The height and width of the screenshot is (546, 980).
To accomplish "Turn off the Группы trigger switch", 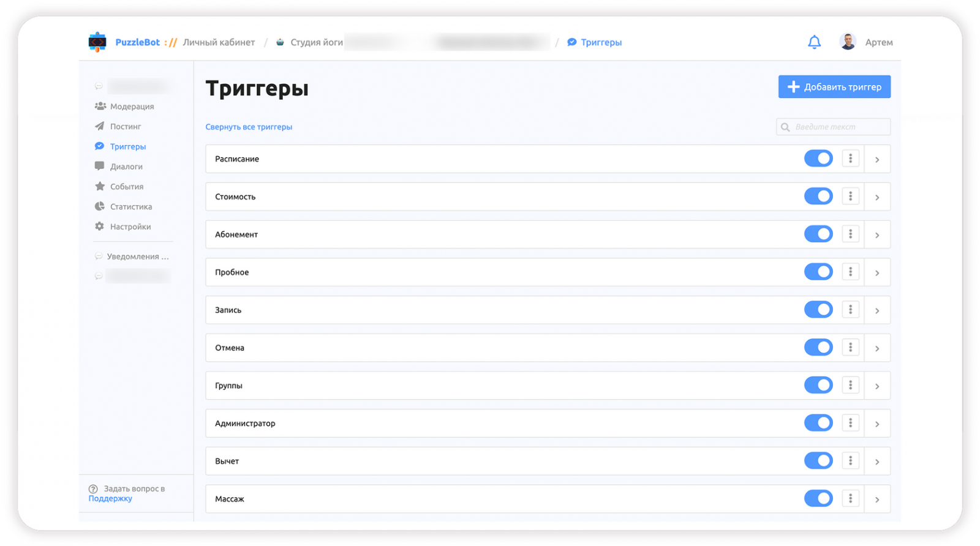I will tap(818, 386).
